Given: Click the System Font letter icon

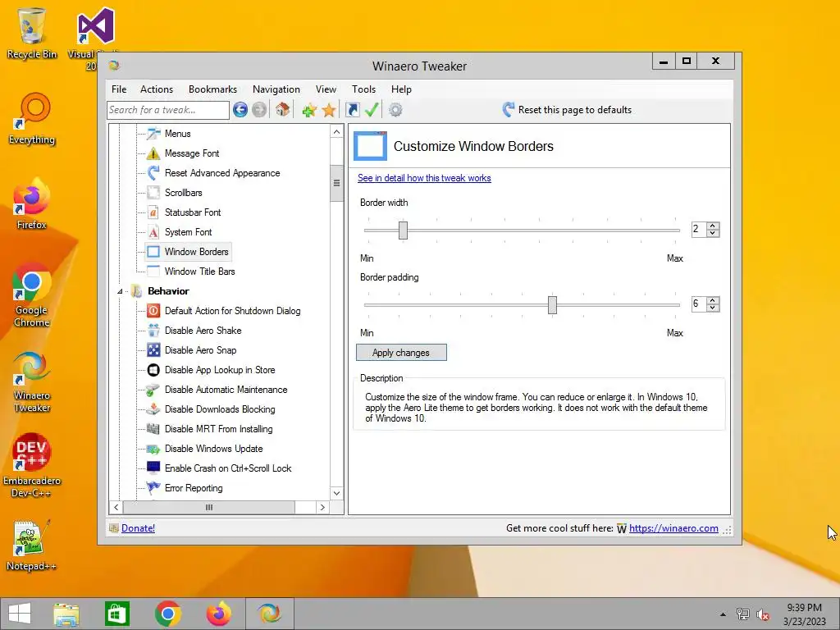Looking at the screenshot, I should [x=153, y=232].
